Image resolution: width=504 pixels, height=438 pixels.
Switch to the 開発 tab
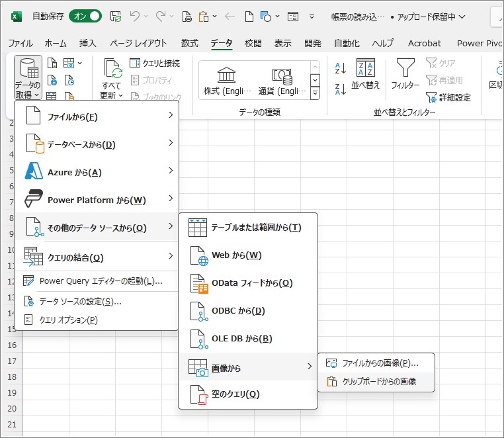(x=313, y=43)
